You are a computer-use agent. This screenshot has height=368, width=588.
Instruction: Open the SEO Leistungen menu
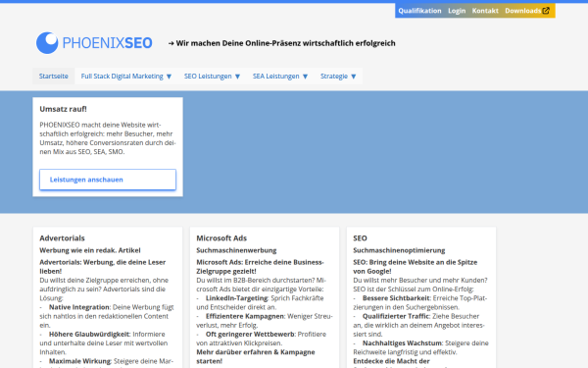[x=208, y=77]
